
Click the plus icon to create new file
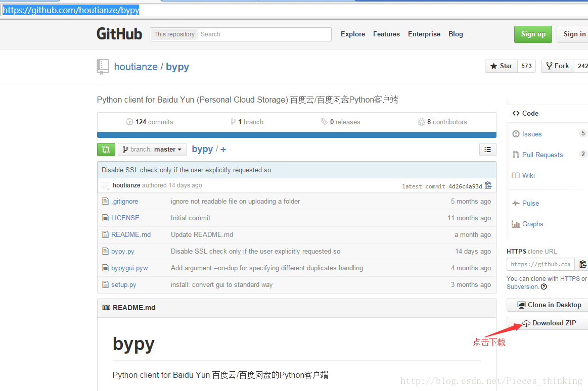(x=223, y=150)
